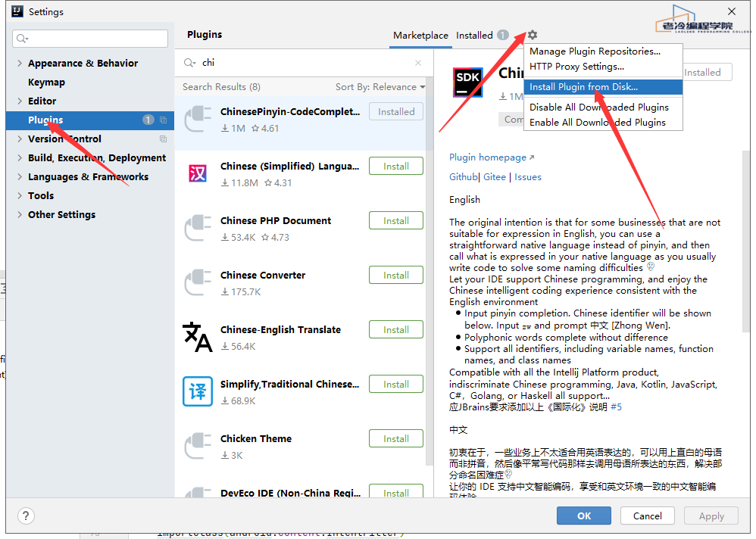Open the Sort By Relevance dropdown

380,87
